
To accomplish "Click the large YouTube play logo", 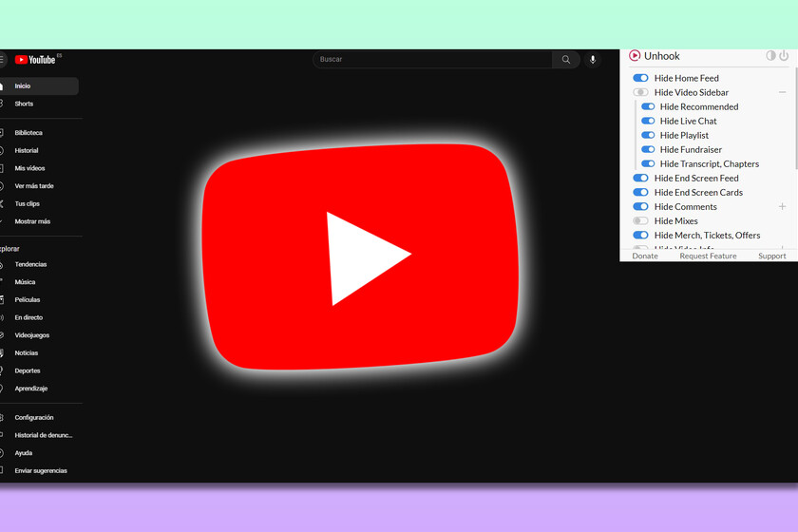I will click(361, 257).
